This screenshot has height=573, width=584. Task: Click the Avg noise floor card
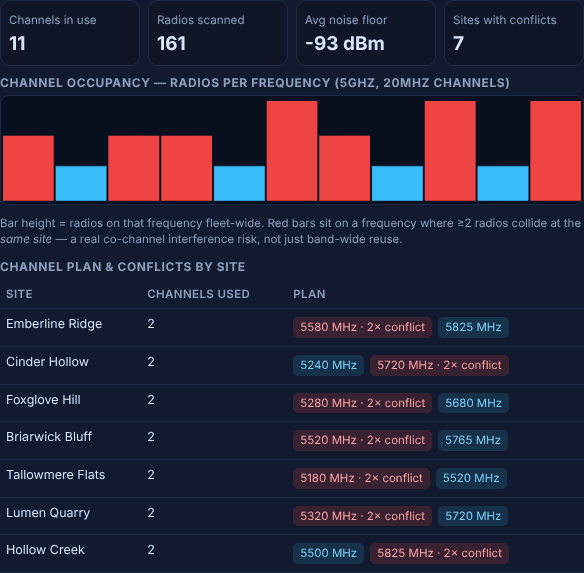point(366,33)
